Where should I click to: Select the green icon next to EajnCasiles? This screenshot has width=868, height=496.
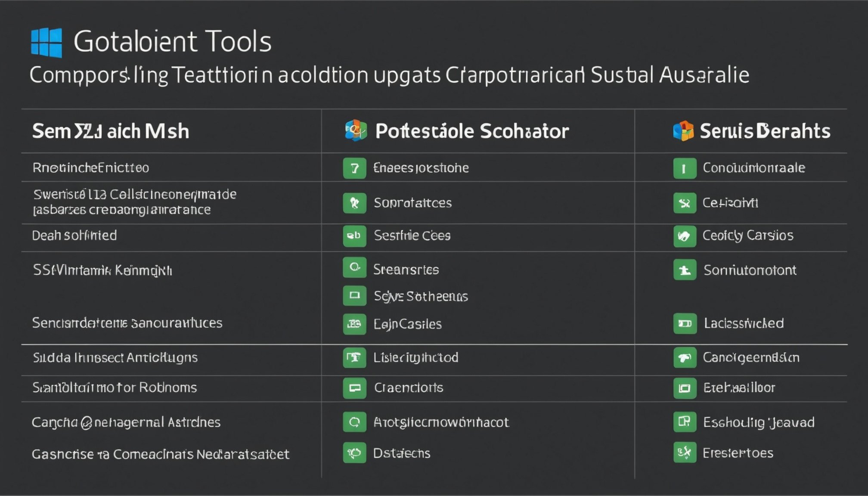pyautogui.click(x=354, y=324)
